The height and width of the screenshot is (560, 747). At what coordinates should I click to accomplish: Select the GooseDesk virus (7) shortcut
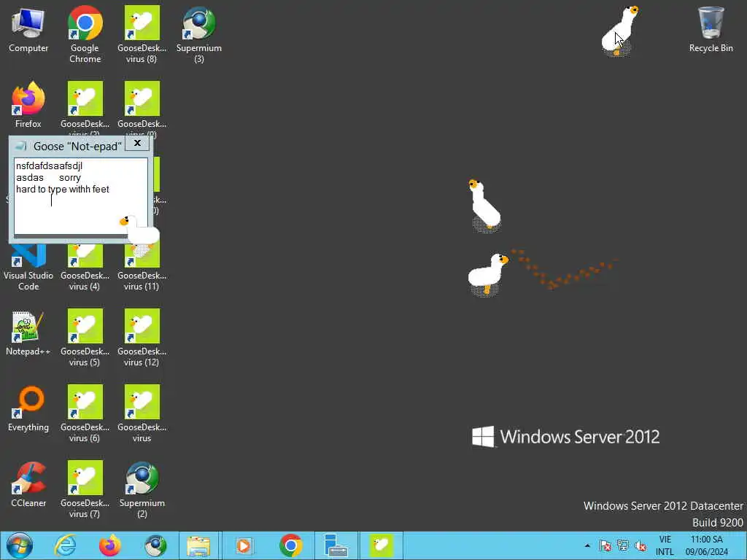(x=85, y=489)
